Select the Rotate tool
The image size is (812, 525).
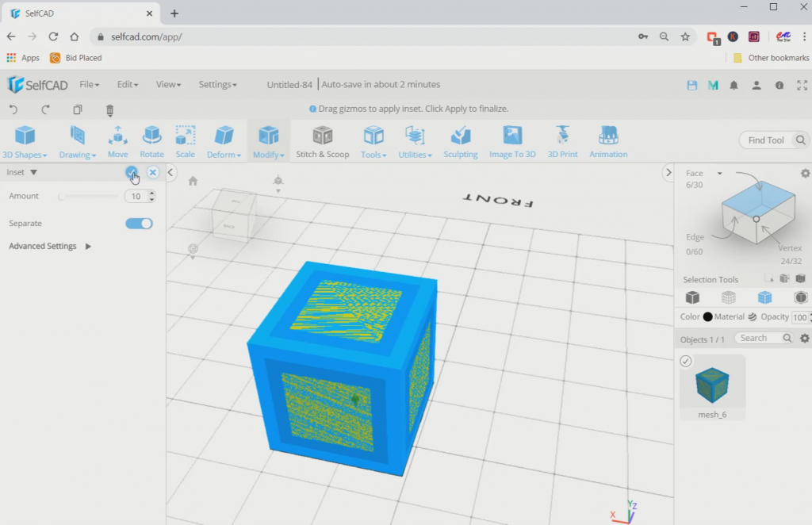click(151, 140)
